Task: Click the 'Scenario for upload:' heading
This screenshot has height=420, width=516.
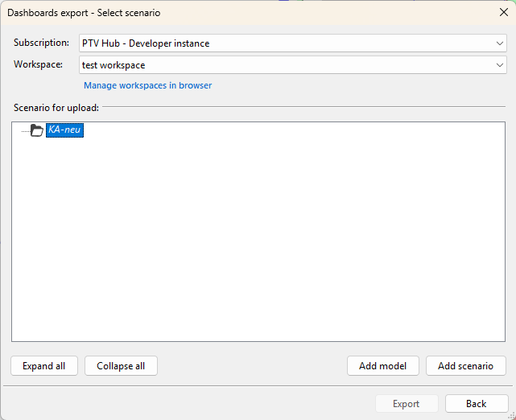Action: coord(56,107)
